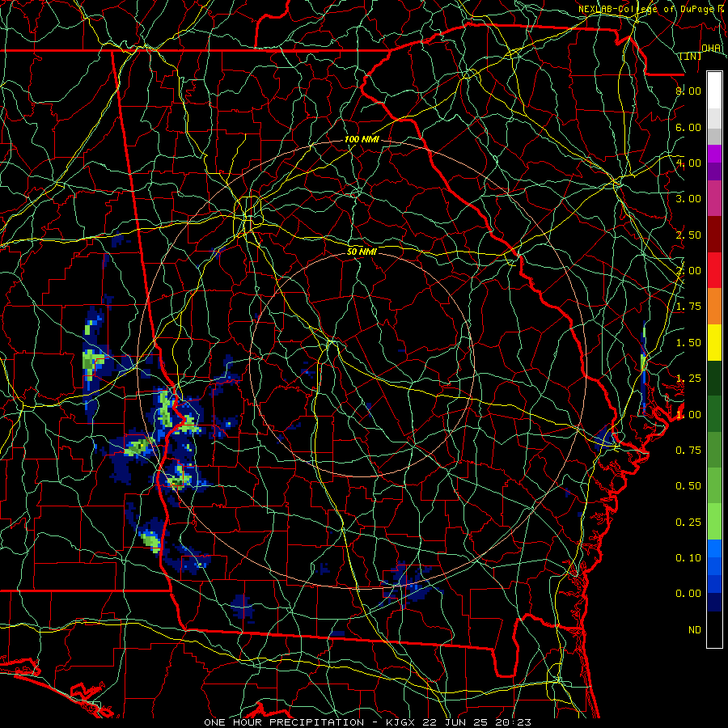Viewport: 728px width, 728px height.
Task: Click the purple legend swatch below 4.00
Action: point(714,171)
